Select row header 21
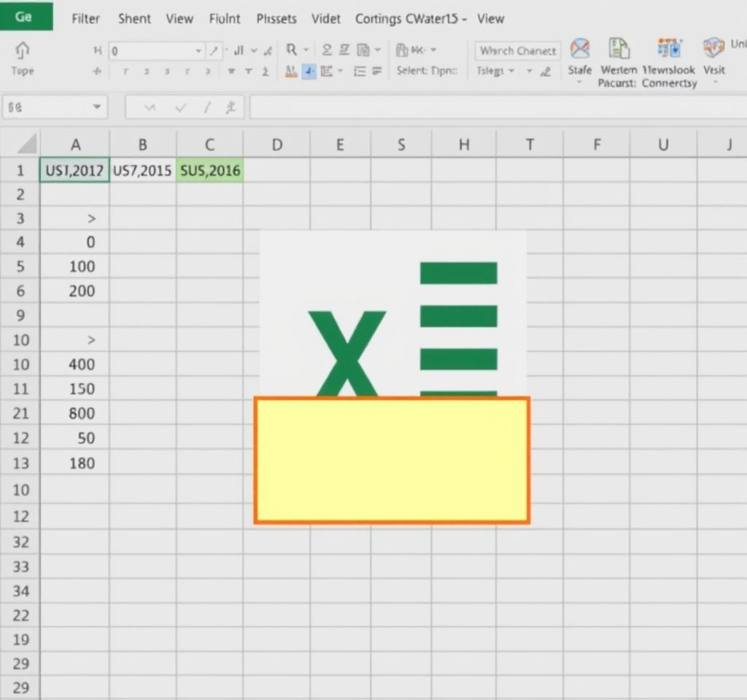Screen dimensions: 747x700 tap(20, 413)
